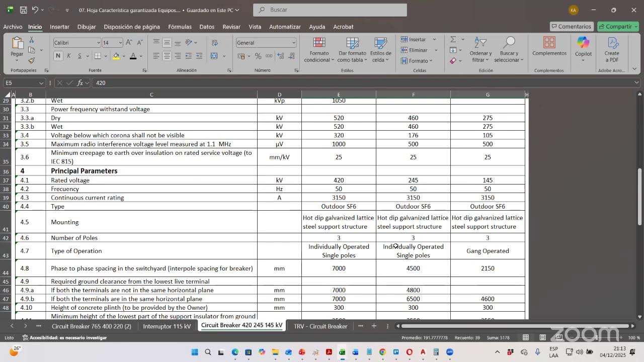Screen dimensions: 644x362
Task: Toggle underline S formatting
Action: point(79,56)
